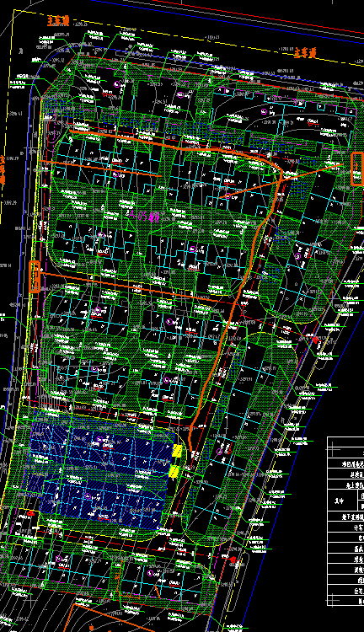This screenshot has width=364, height=632.
Task: Click the last row of the table
Action: coord(345,601)
